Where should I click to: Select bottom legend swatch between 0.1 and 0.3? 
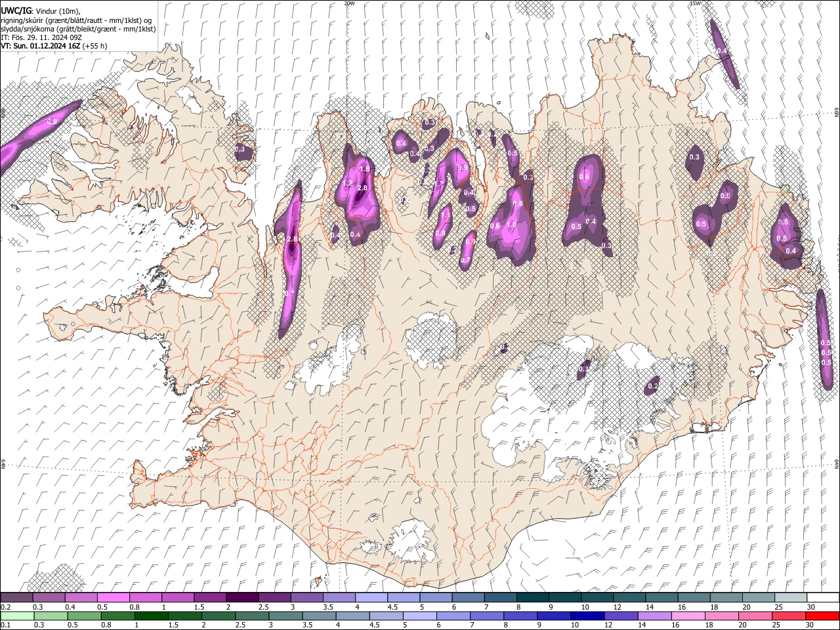click(x=18, y=616)
